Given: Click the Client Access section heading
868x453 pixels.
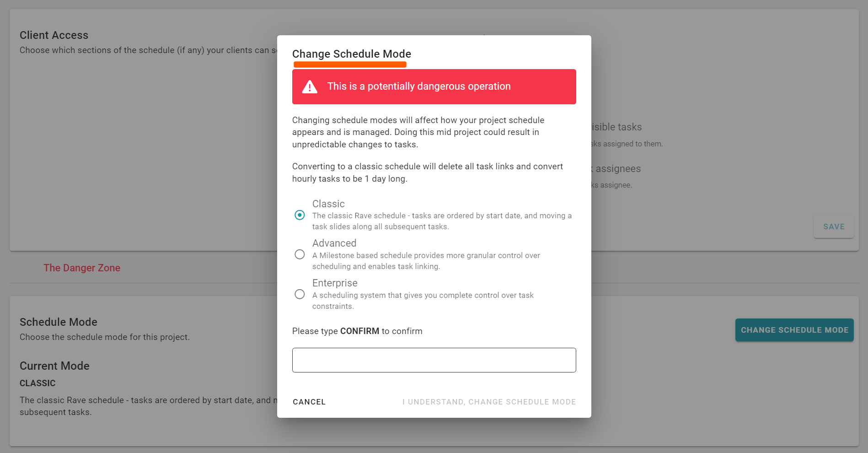Looking at the screenshot, I should 54,35.
